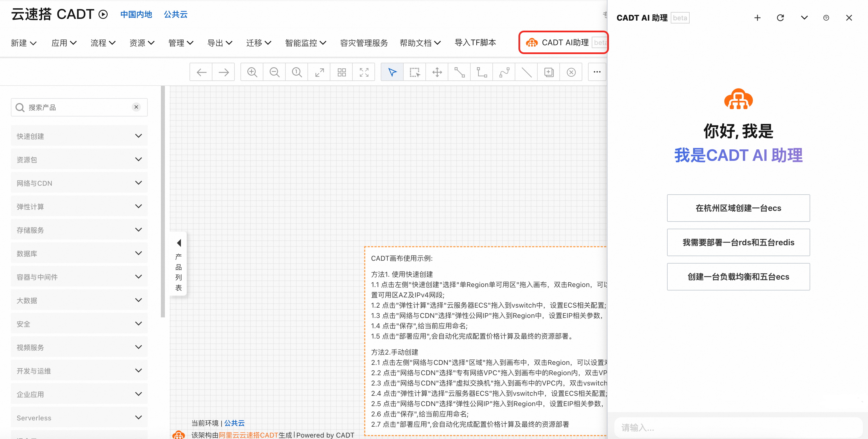Click the 公共云 link beside 当前环境
868x439 pixels.
[234, 423]
